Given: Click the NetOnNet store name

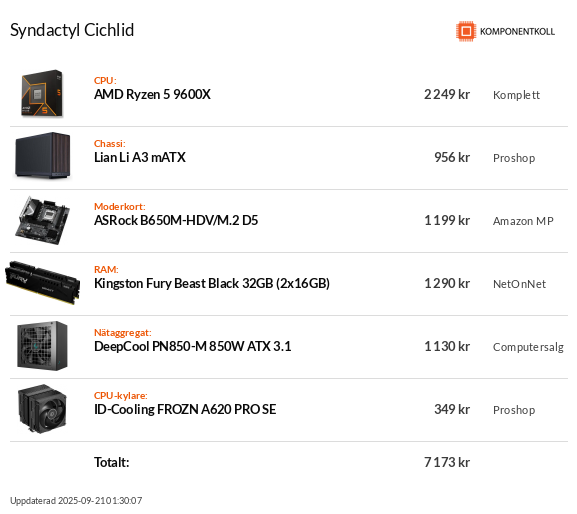Looking at the screenshot, I should tap(519, 284).
